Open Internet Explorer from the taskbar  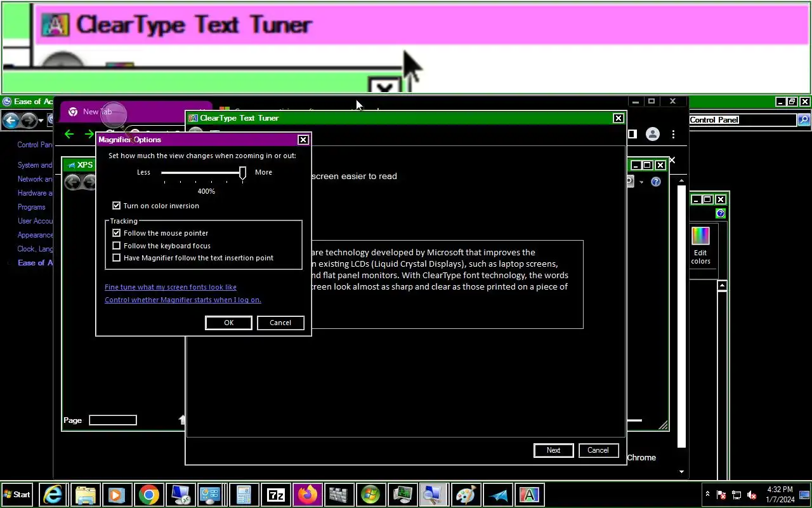(54, 495)
